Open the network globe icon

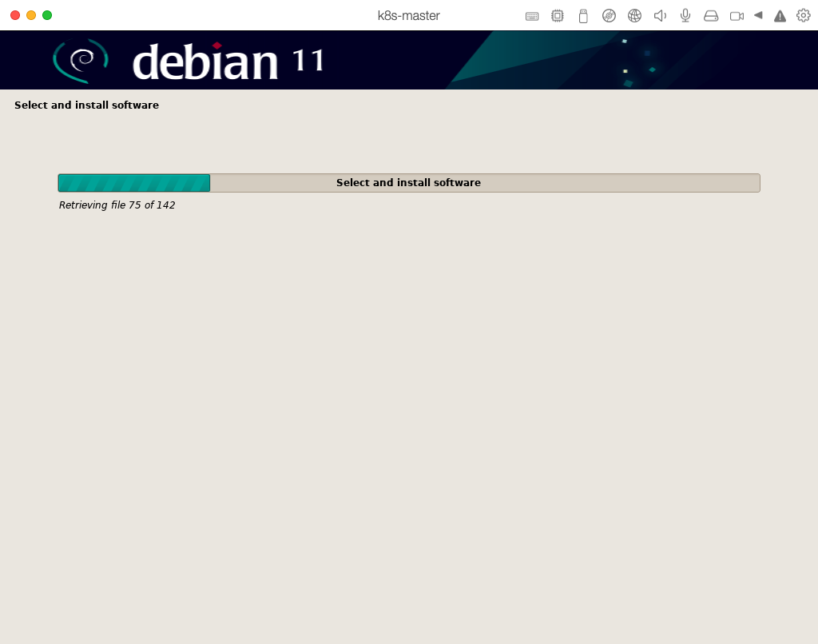pyautogui.click(x=634, y=16)
